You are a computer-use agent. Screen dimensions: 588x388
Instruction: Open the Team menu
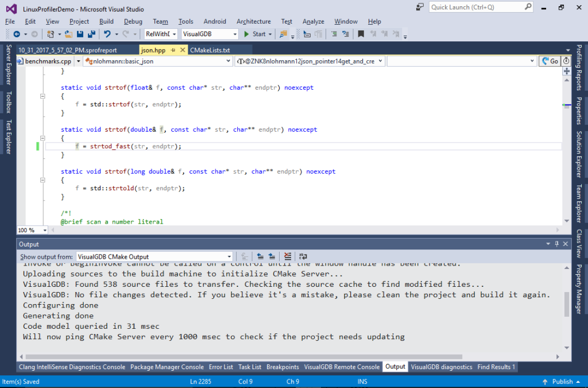(x=160, y=21)
